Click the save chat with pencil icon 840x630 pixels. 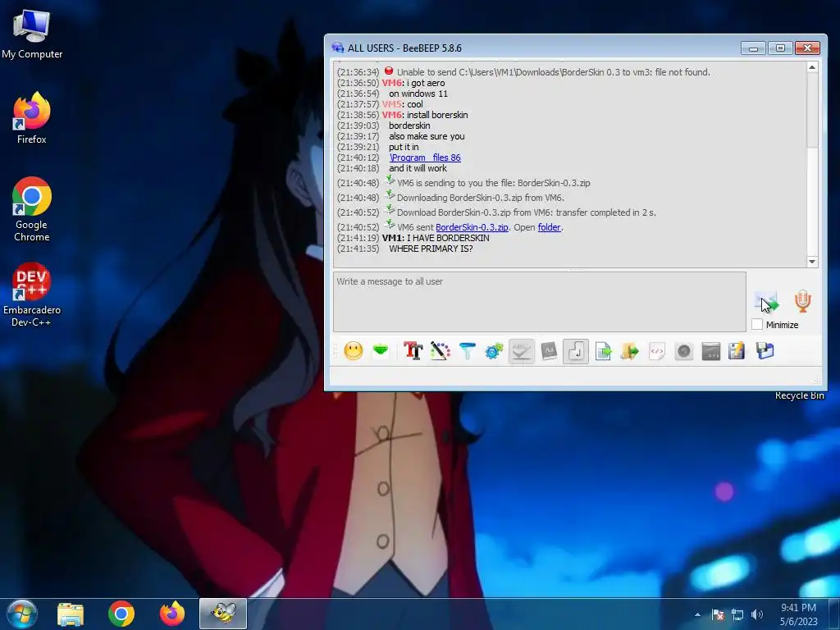[x=737, y=351]
